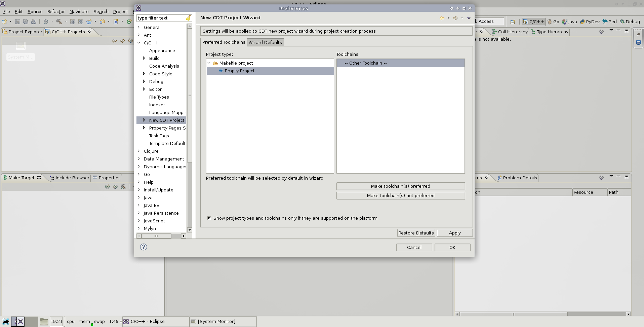644x327 pixels.
Task: Expand the Build node under C/C++
Action: tap(144, 58)
